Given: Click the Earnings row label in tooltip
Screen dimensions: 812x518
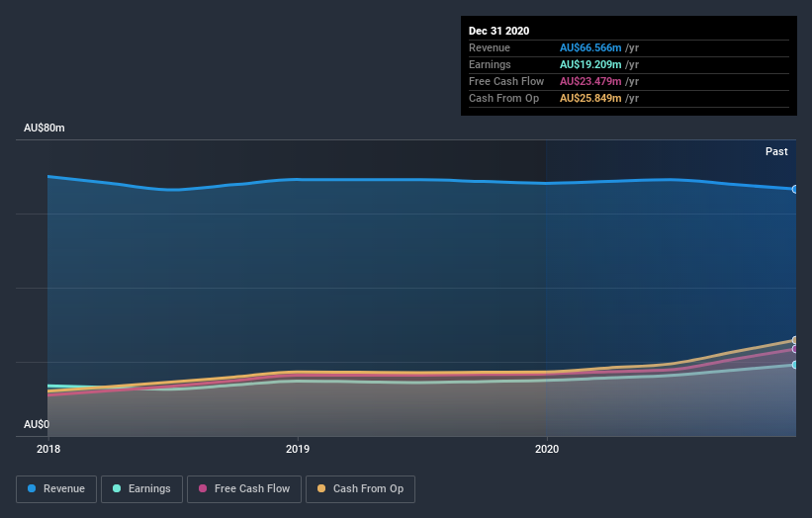Looking at the screenshot, I should [x=490, y=64].
